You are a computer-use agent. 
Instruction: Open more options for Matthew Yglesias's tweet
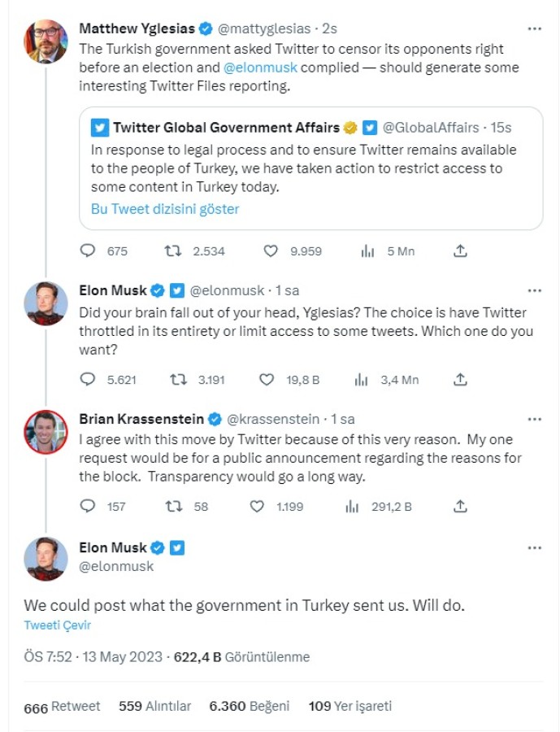pyautogui.click(x=534, y=28)
